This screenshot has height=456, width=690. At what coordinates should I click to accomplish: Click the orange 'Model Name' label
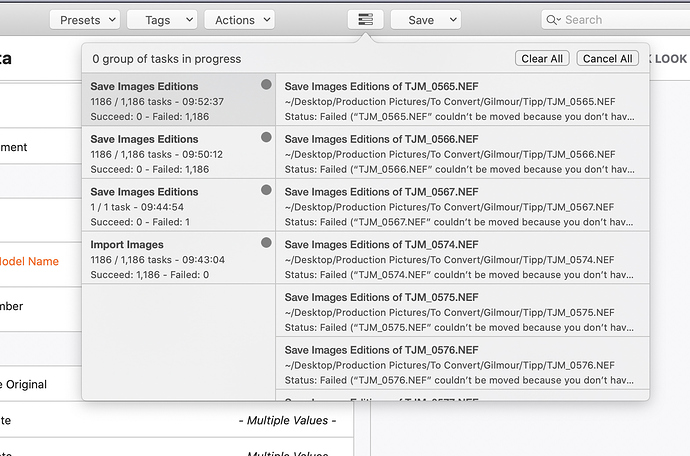pos(29,261)
